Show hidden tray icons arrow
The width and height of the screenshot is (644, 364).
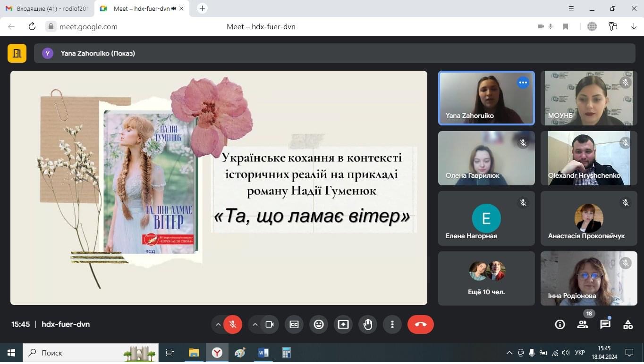click(509, 353)
